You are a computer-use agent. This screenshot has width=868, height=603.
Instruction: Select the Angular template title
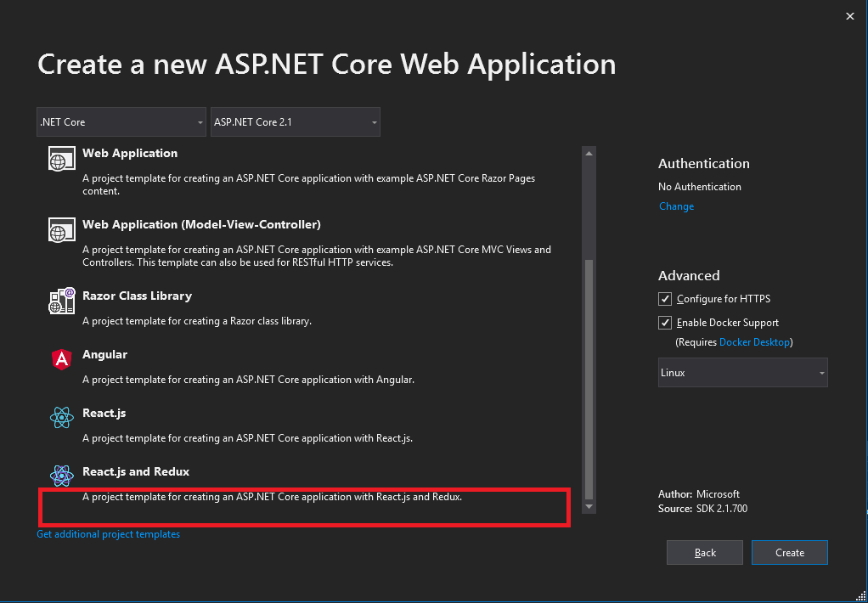pyautogui.click(x=104, y=354)
